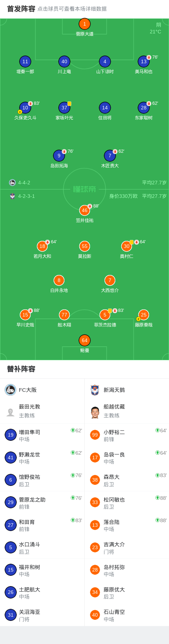The image size is (169, 644).
Task: Select substitute 和田育 number 27 row
Action: (42, 525)
